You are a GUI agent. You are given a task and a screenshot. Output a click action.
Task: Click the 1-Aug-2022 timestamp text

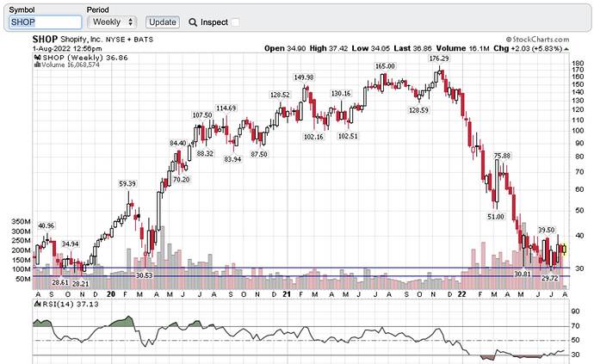[x=67, y=48]
